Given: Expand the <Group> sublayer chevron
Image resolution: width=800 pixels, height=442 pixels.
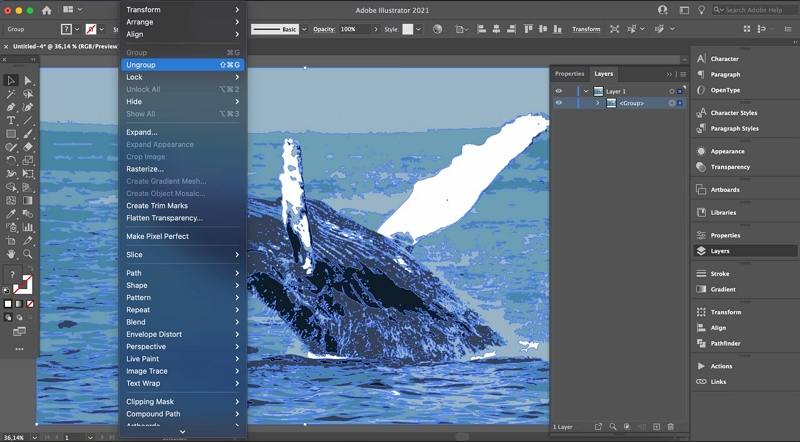Looking at the screenshot, I should tap(597, 103).
